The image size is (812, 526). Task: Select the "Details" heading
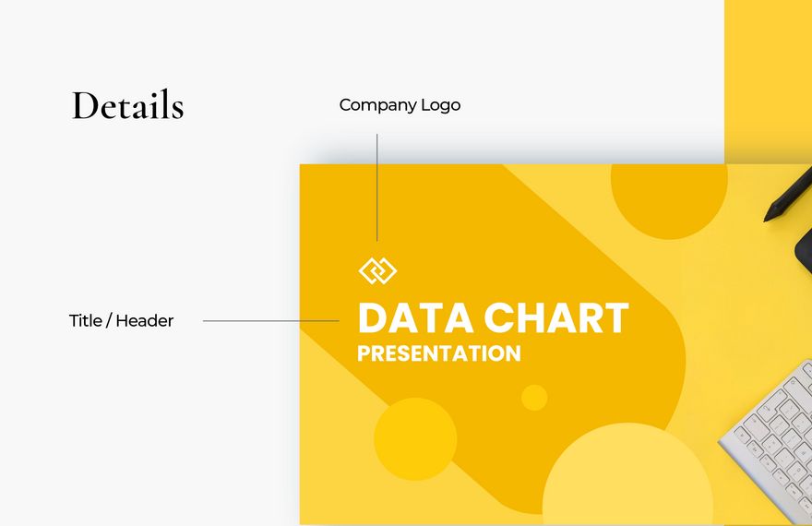pos(127,106)
